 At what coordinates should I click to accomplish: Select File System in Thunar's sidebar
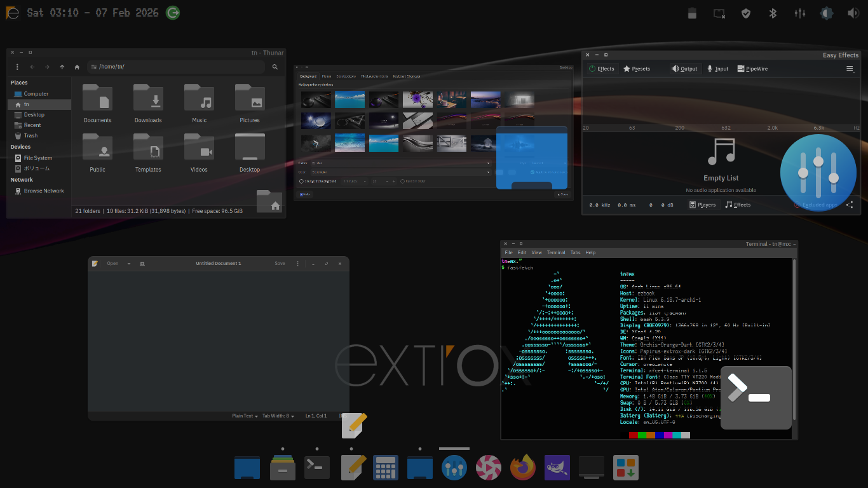tap(38, 158)
